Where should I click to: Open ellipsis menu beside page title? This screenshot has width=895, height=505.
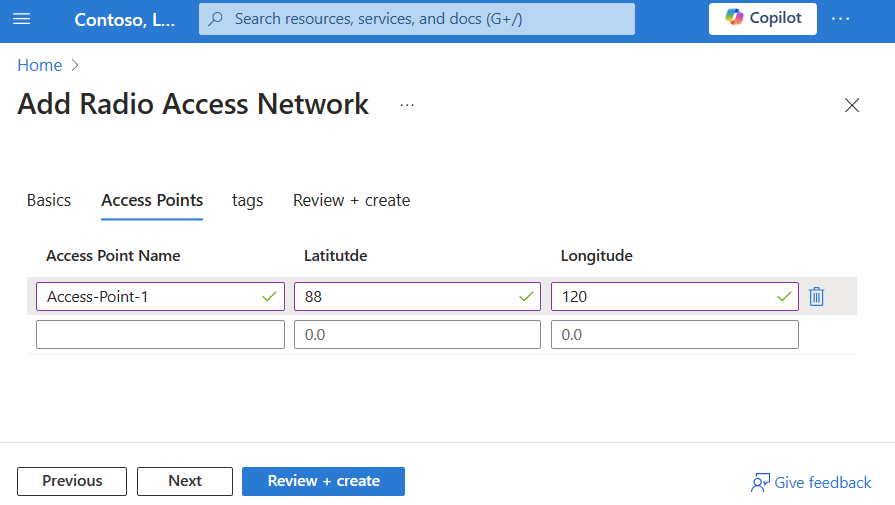point(407,105)
